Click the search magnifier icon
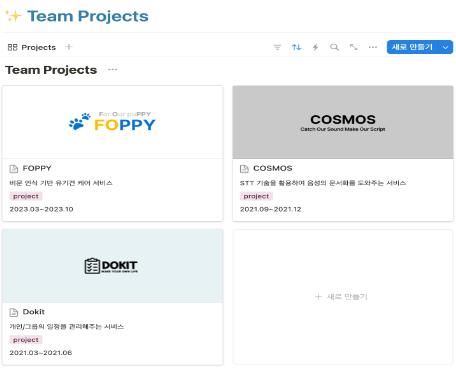 [334, 47]
